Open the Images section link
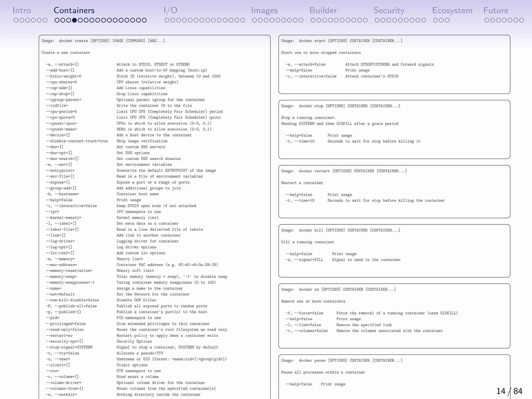 click(x=264, y=10)
